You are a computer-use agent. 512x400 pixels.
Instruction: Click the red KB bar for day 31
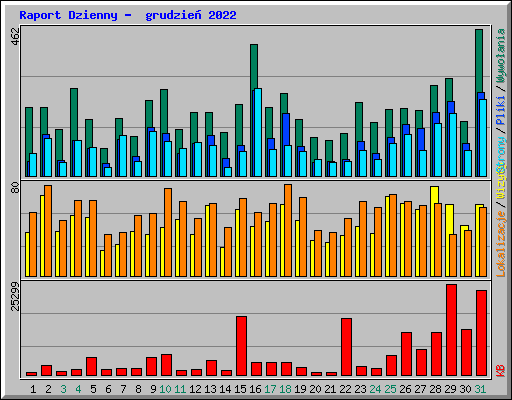(x=481, y=333)
